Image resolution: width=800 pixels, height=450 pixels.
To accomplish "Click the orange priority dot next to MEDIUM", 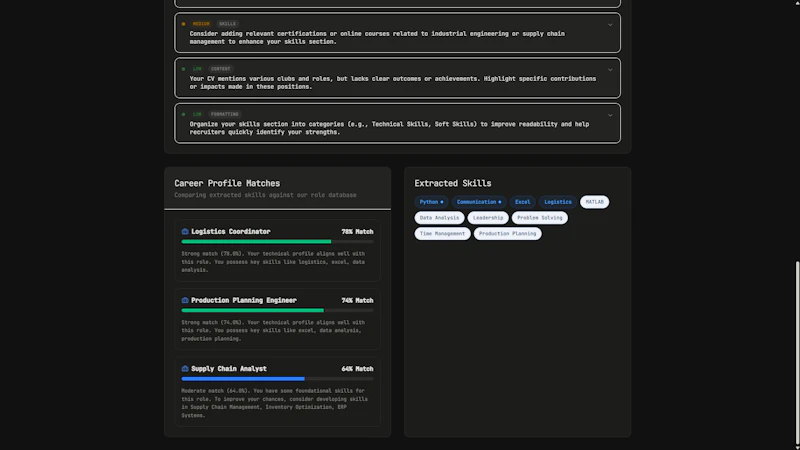I will pos(183,24).
